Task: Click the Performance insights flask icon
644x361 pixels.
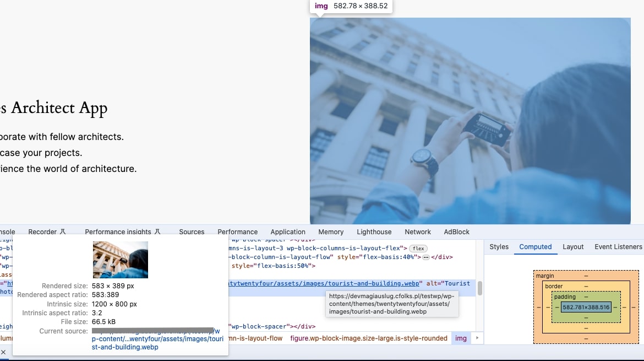Action: [157, 232]
